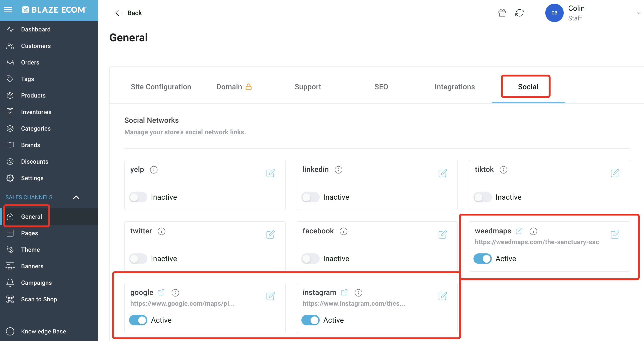
Task: Enable the linkedin toggle
Action: tap(310, 197)
